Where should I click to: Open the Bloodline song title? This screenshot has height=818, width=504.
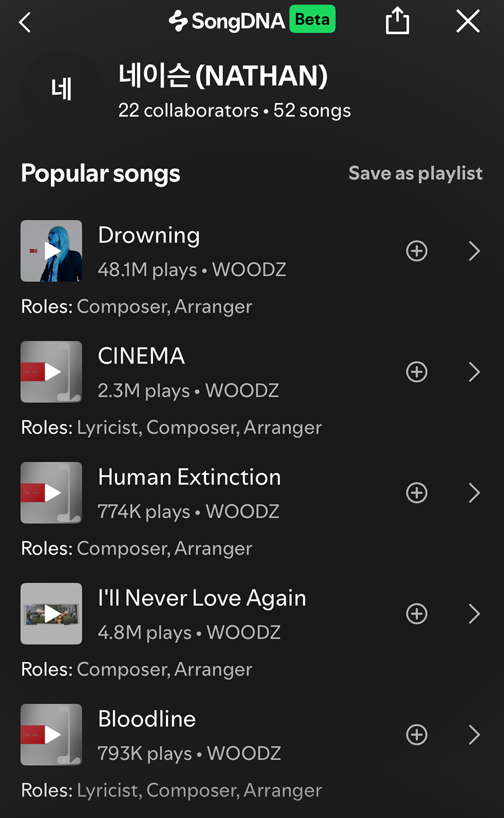[147, 719]
